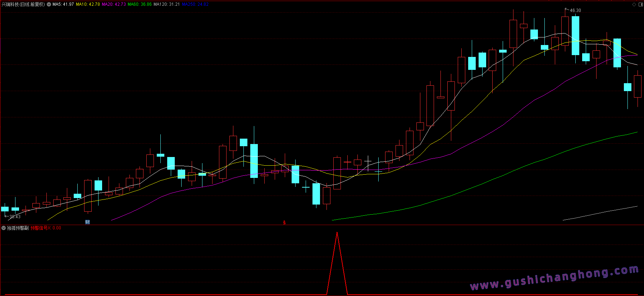Screen dimensions: 644x296
Task: Click the 46.30 high price label
Action: (575, 10)
